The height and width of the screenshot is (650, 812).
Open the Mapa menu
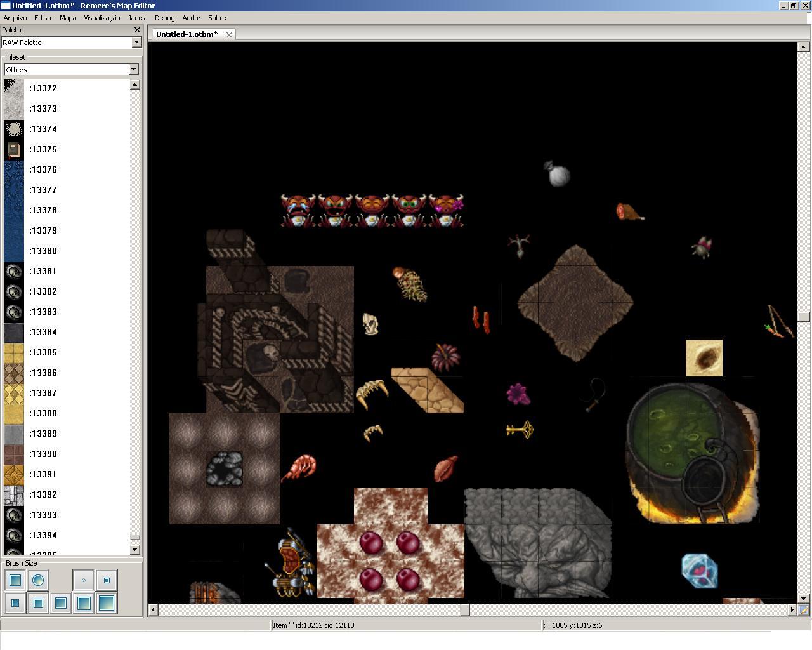[68, 18]
